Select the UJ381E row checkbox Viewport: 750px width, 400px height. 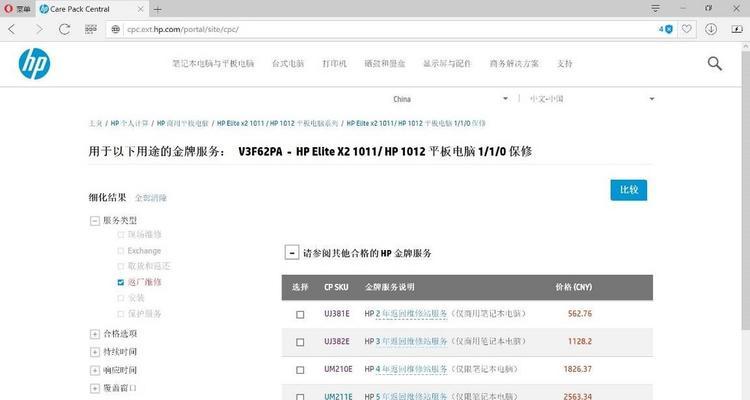300,314
